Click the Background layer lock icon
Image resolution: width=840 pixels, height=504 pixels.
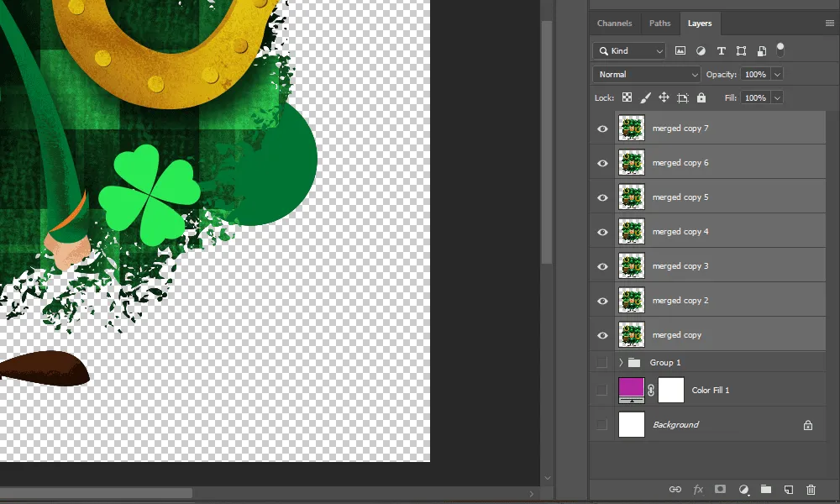tap(808, 425)
